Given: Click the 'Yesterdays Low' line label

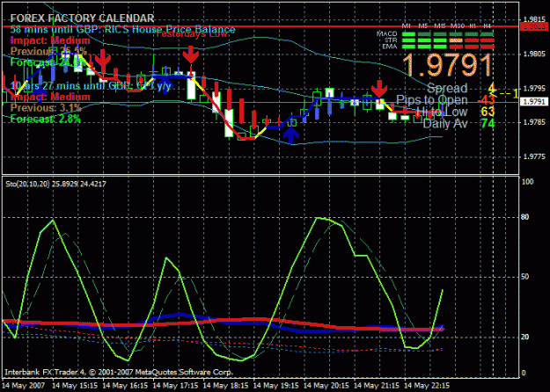Looking at the screenshot, I should pyautogui.click(x=191, y=34).
